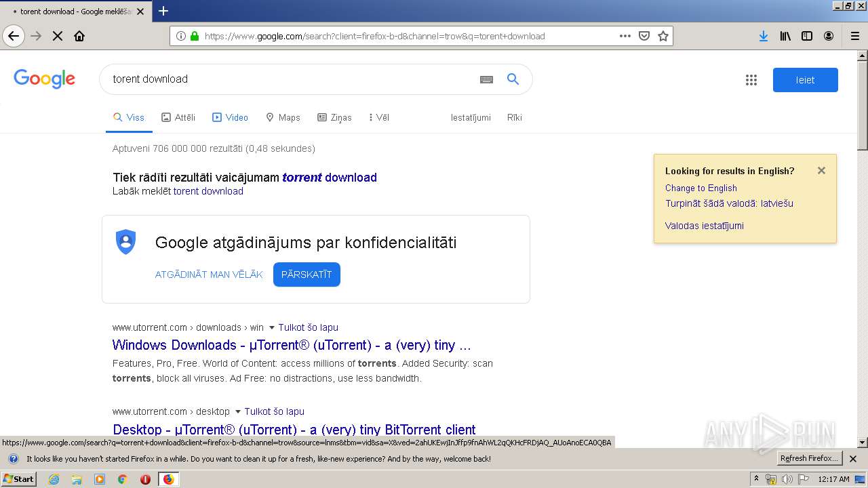Expand dropdown arrow beside downloads › win
868x488 pixels.
click(272, 327)
